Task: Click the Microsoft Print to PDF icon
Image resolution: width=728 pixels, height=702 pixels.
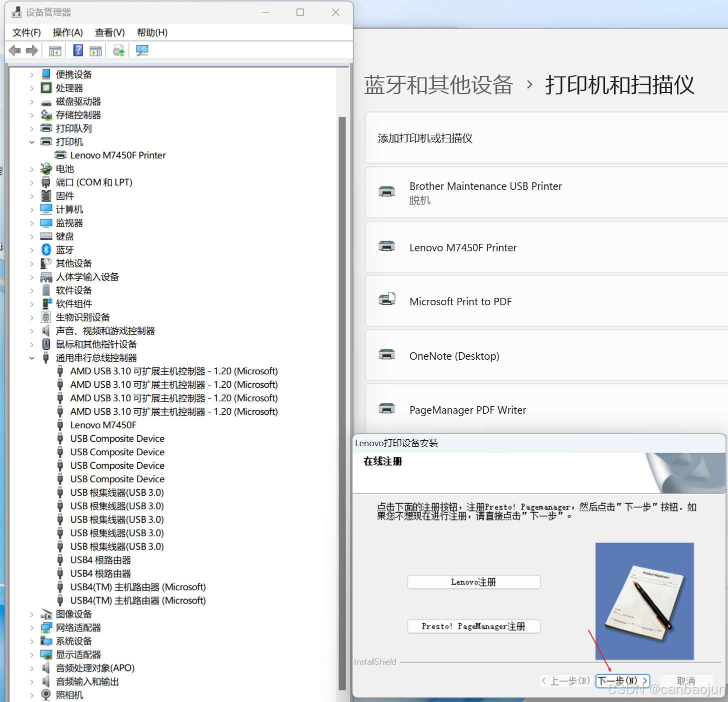Action: click(x=387, y=299)
